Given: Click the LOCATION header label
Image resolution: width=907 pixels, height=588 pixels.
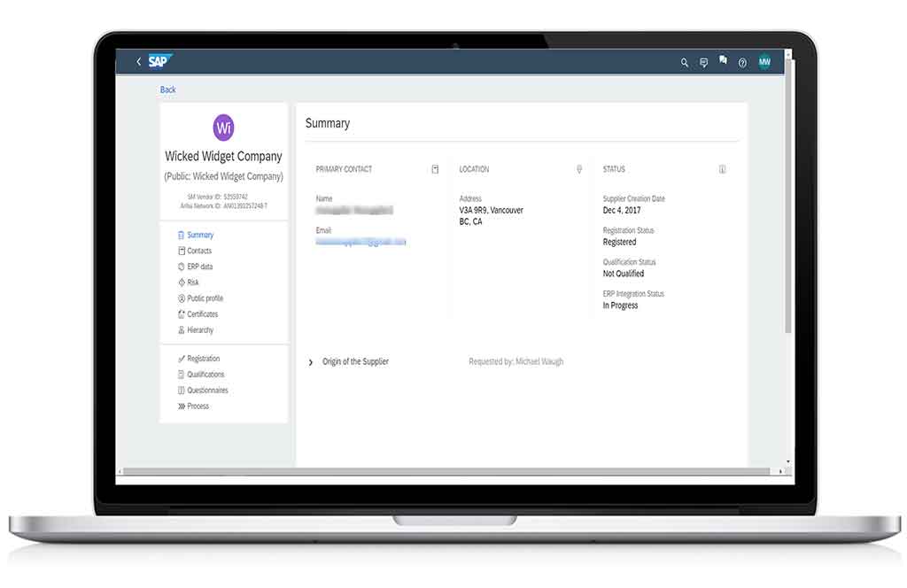Looking at the screenshot, I should pyautogui.click(x=474, y=169).
